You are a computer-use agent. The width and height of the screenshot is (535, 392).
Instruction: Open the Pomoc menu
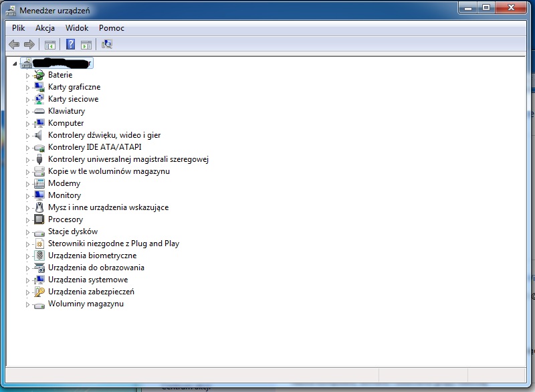(112, 28)
